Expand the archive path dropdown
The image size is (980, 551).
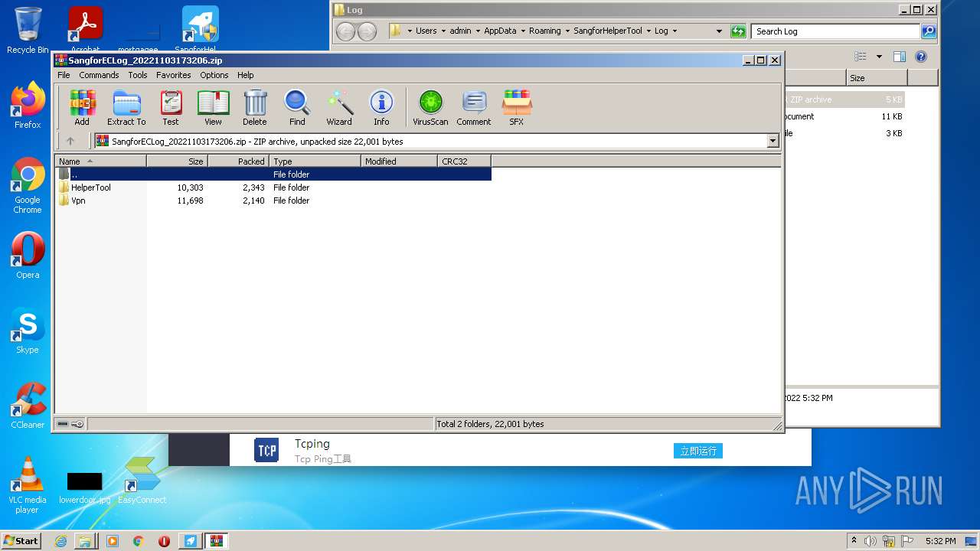[x=773, y=141]
